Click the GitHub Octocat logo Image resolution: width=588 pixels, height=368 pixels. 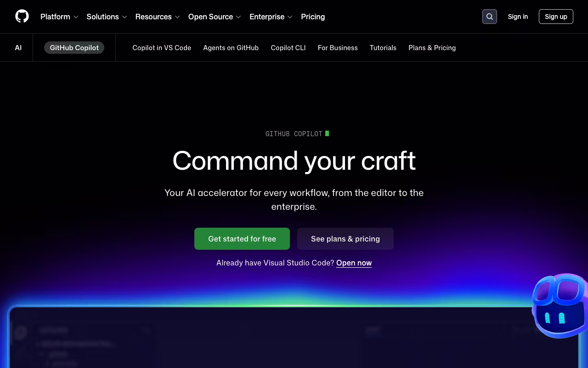[22, 16]
